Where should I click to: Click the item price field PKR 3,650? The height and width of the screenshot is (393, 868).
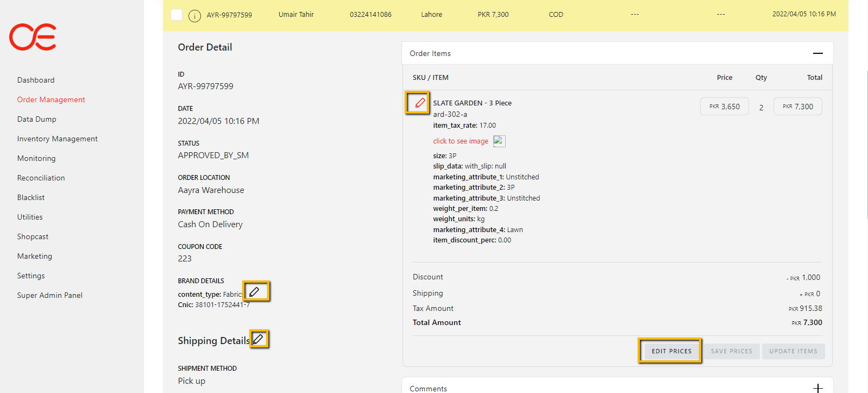coord(724,107)
